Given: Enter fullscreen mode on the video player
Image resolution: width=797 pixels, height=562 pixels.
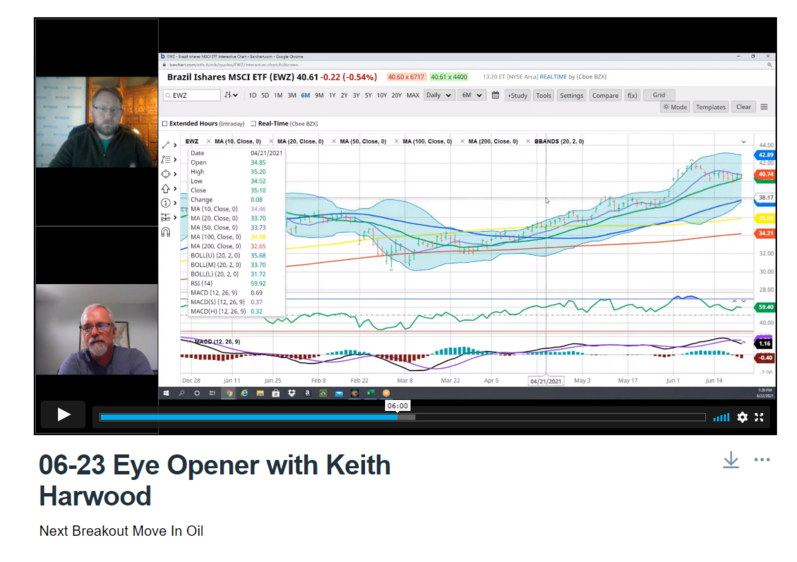Looking at the screenshot, I should [759, 417].
